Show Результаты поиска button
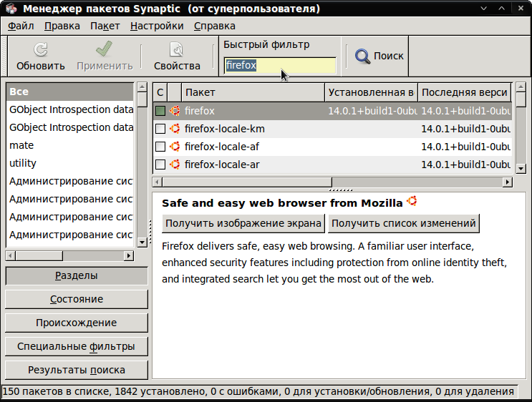Image resolution: width=532 pixels, height=402 pixels. click(77, 370)
